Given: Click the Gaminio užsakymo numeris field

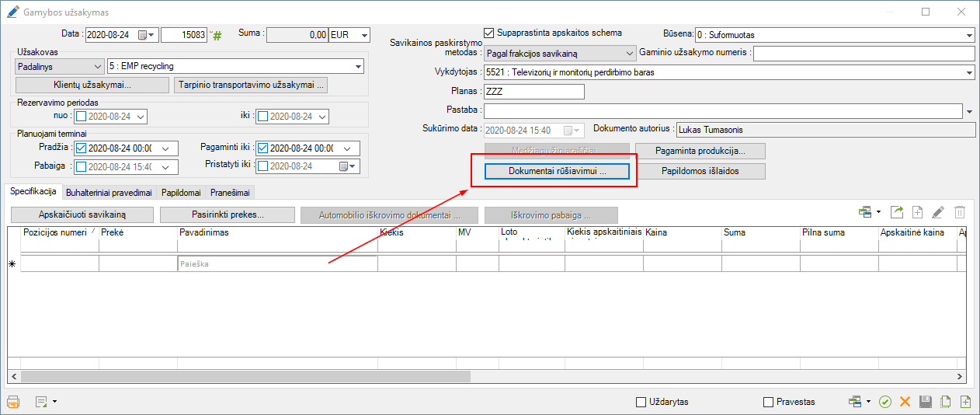Looking at the screenshot, I should 864,54.
